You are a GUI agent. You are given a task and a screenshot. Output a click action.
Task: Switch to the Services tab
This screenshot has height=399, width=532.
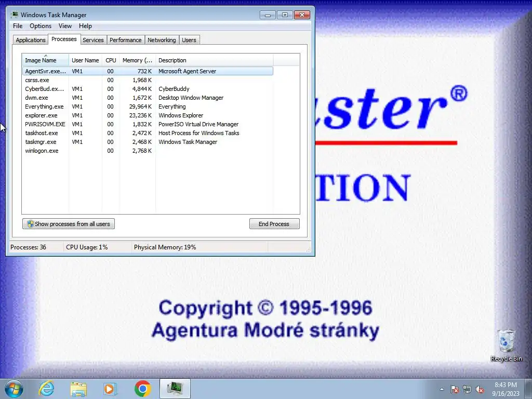pos(93,40)
